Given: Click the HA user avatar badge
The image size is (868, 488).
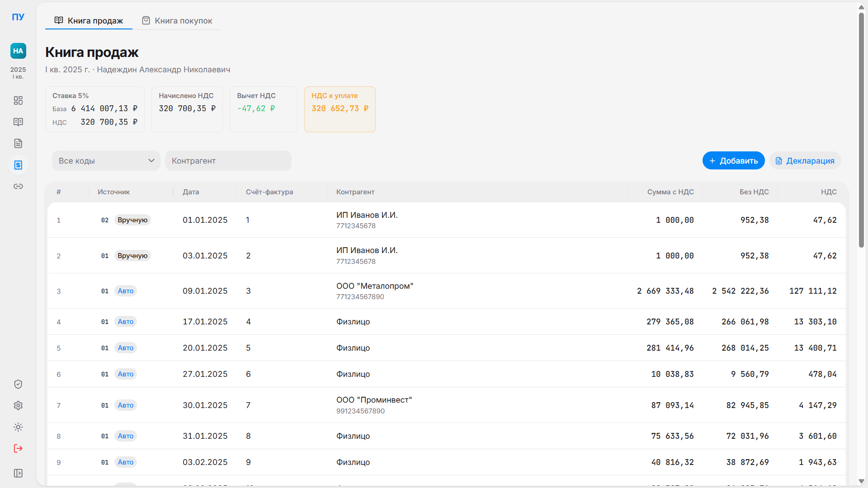Looking at the screenshot, I should [18, 51].
